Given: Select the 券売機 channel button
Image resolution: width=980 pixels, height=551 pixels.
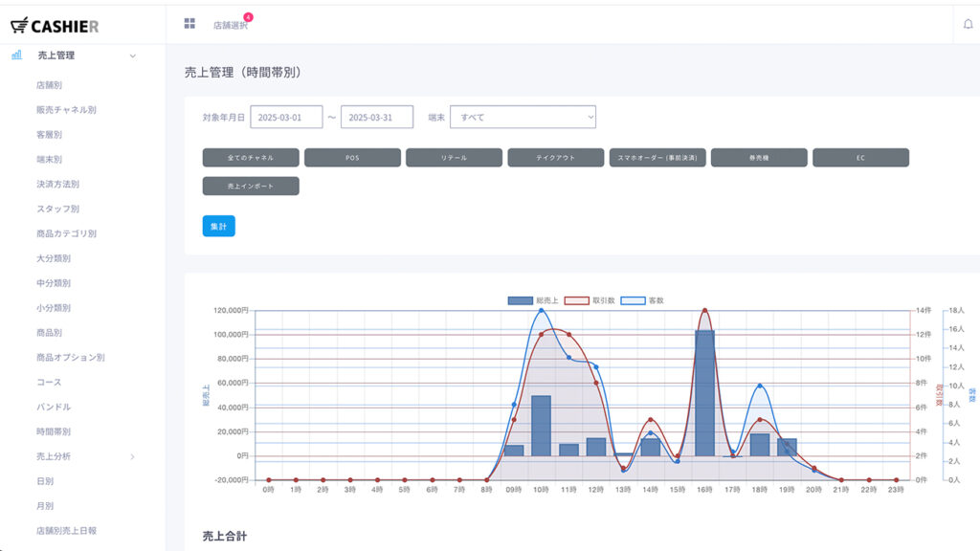Looking at the screenshot, I should click(x=759, y=158).
